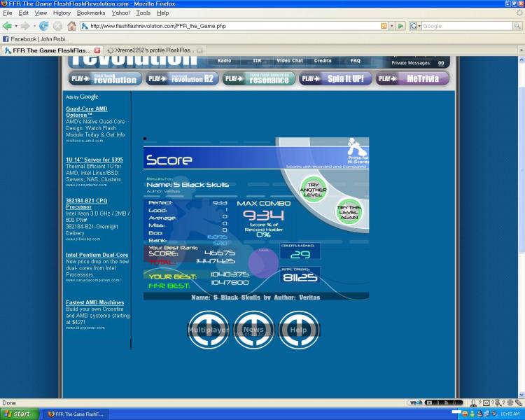The image size is (525, 420).
Task: Click the Press for Hi-Scores figure icon
Action: click(x=358, y=150)
